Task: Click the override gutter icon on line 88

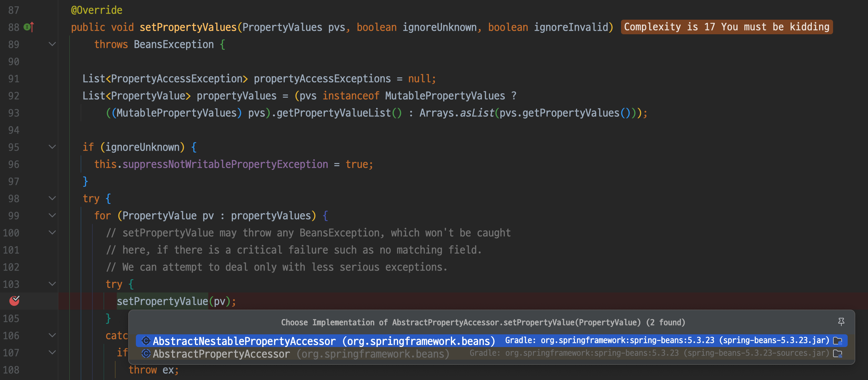Action: click(x=29, y=27)
